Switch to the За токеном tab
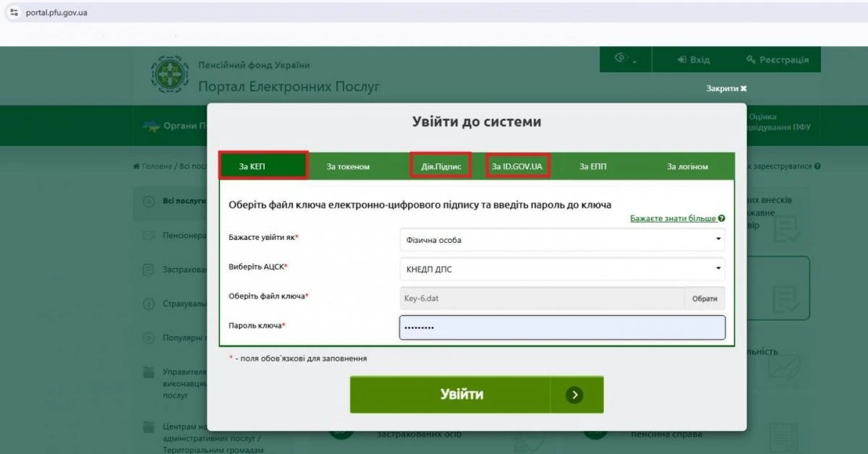 [x=350, y=166]
